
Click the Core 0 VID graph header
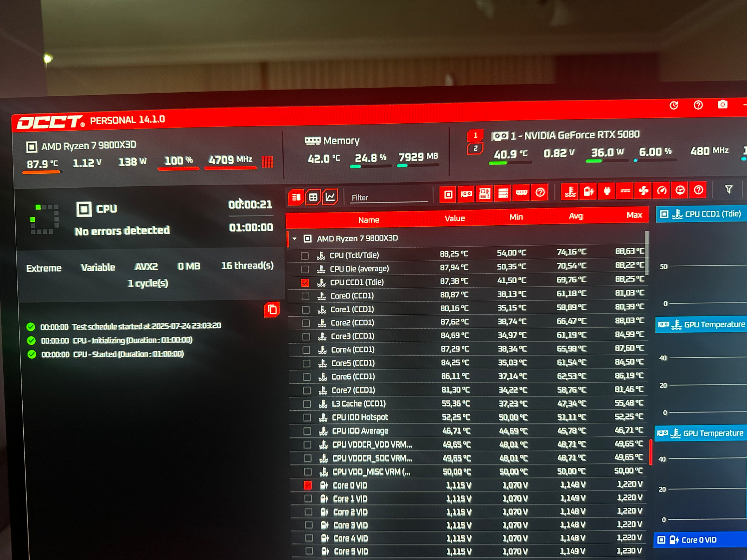[700, 540]
